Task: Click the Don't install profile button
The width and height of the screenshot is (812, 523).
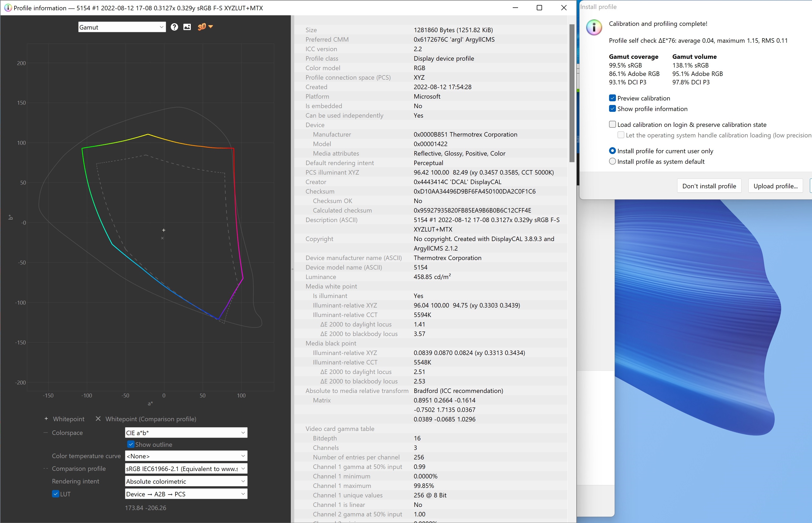Action: pyautogui.click(x=709, y=186)
